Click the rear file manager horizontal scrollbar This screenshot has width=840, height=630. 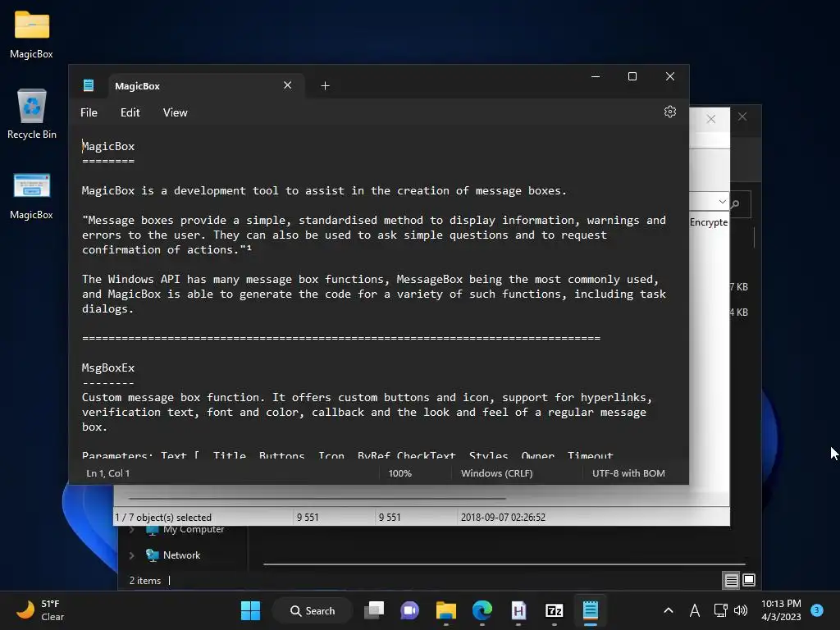(504, 564)
